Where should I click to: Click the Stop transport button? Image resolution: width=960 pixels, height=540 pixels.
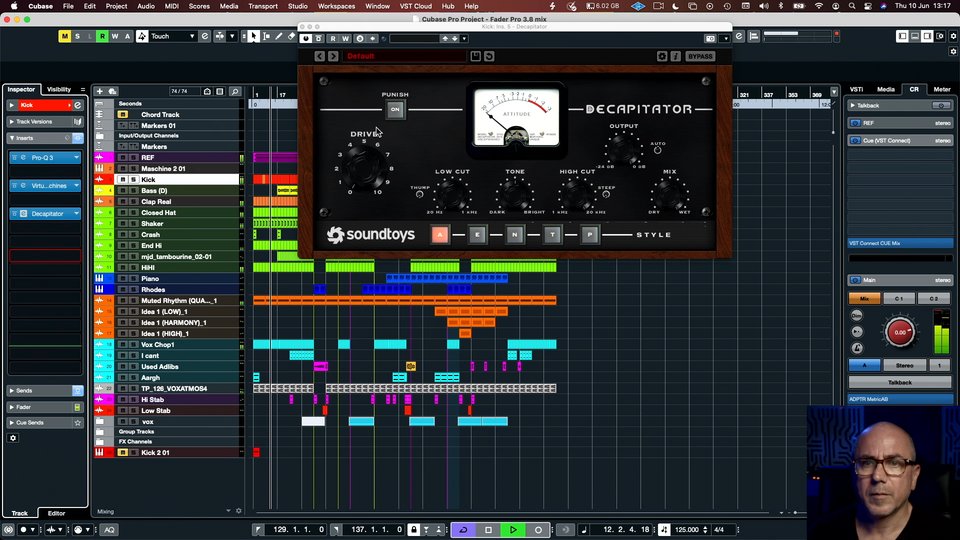point(488,530)
